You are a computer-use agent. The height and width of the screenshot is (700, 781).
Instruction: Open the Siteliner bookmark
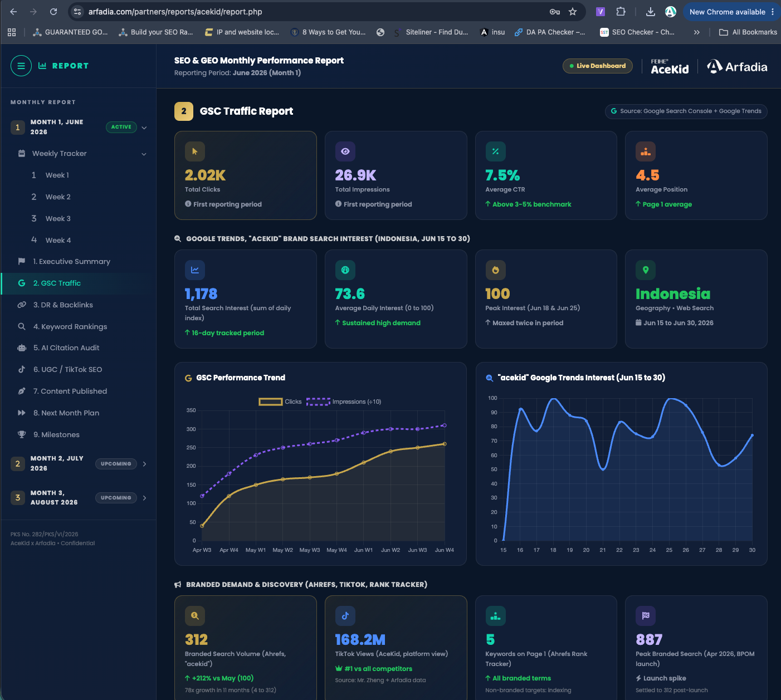pos(431,32)
